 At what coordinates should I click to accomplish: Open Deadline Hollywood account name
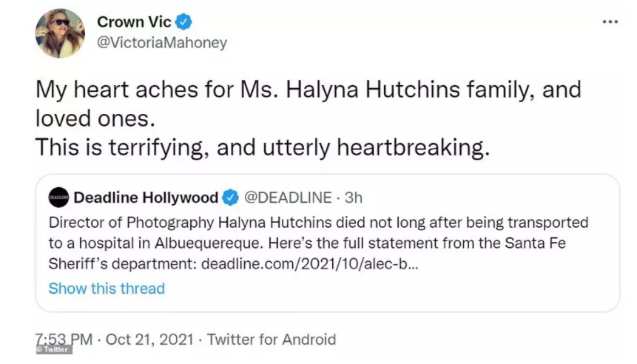146,198
